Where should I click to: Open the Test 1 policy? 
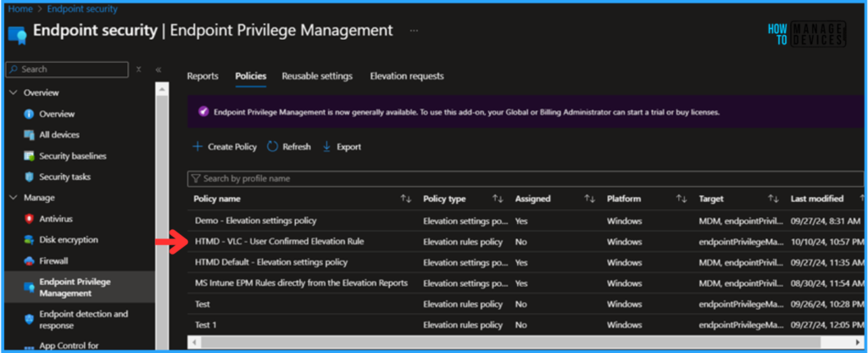pos(205,325)
